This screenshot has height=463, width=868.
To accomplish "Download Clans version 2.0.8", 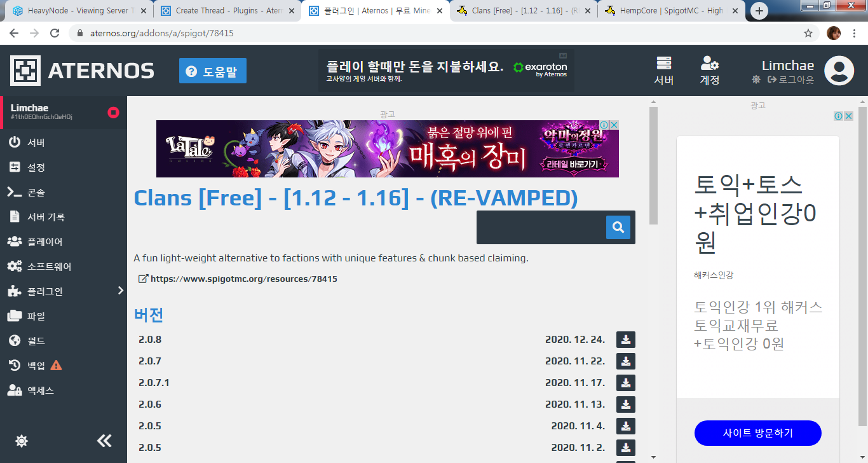I will click(626, 340).
